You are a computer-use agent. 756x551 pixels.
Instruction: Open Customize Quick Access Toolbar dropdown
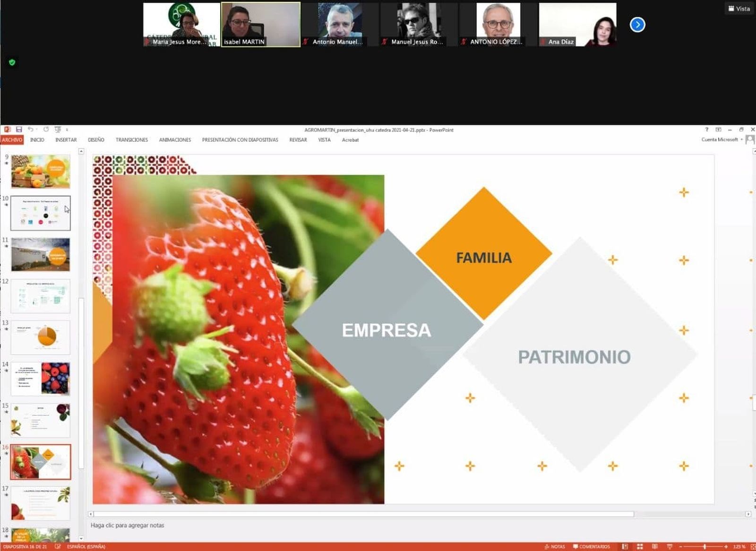click(x=67, y=129)
